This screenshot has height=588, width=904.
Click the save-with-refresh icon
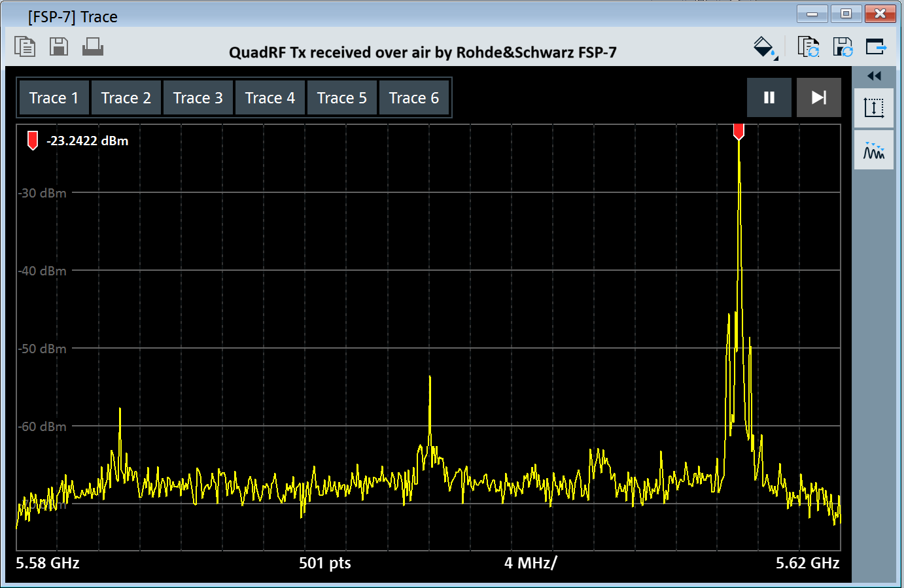pyautogui.click(x=843, y=47)
